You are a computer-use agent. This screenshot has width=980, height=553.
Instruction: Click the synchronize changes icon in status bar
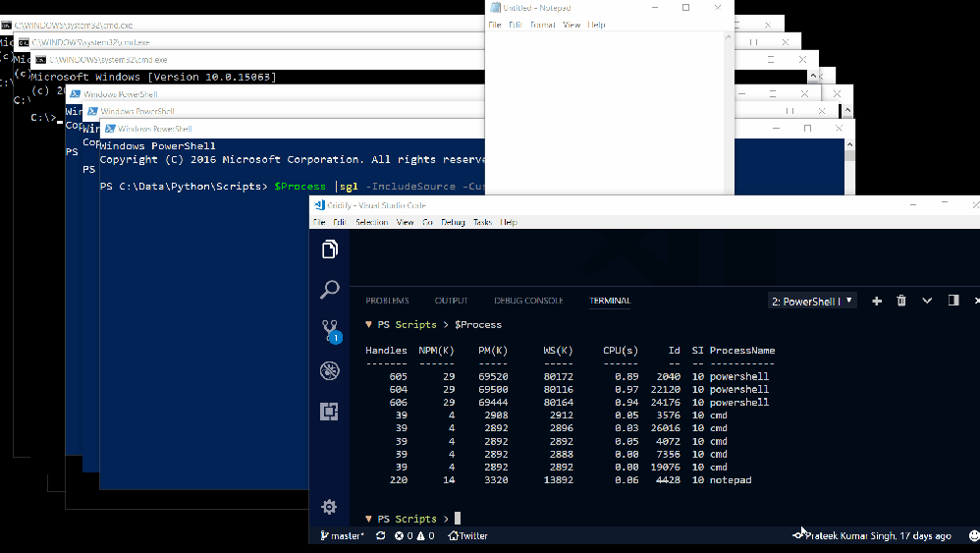381,535
